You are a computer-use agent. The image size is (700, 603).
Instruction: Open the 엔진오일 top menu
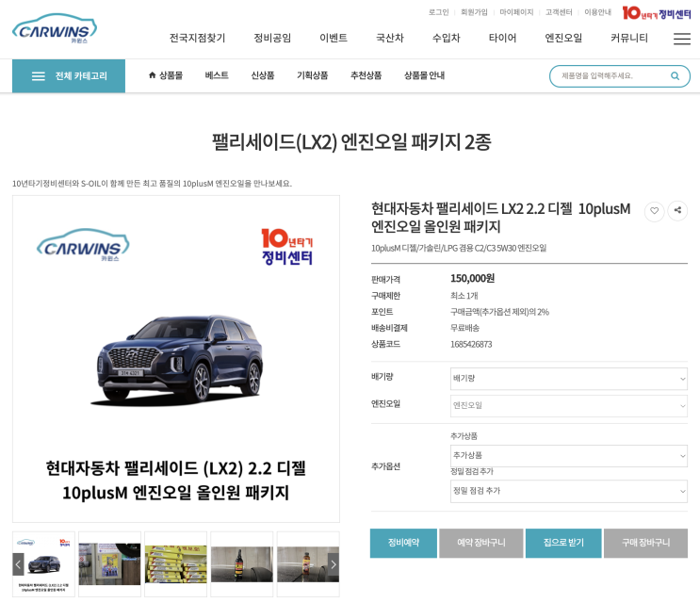tap(563, 38)
